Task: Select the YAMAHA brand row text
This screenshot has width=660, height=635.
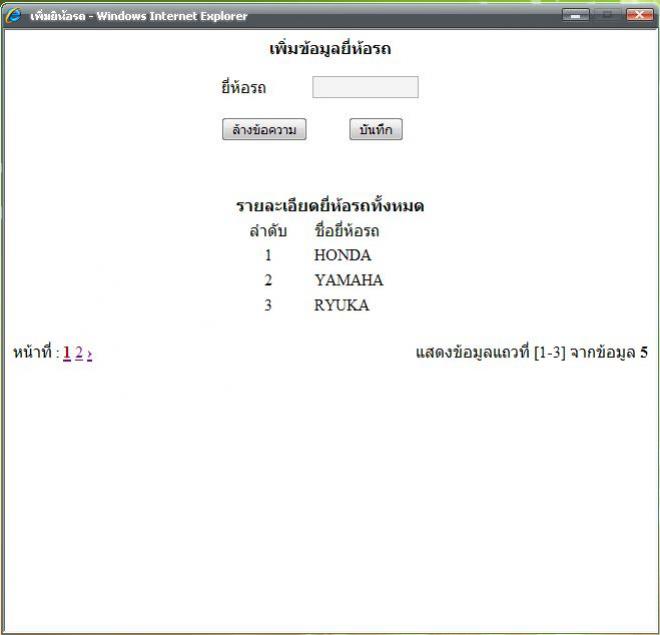Action: (349, 280)
